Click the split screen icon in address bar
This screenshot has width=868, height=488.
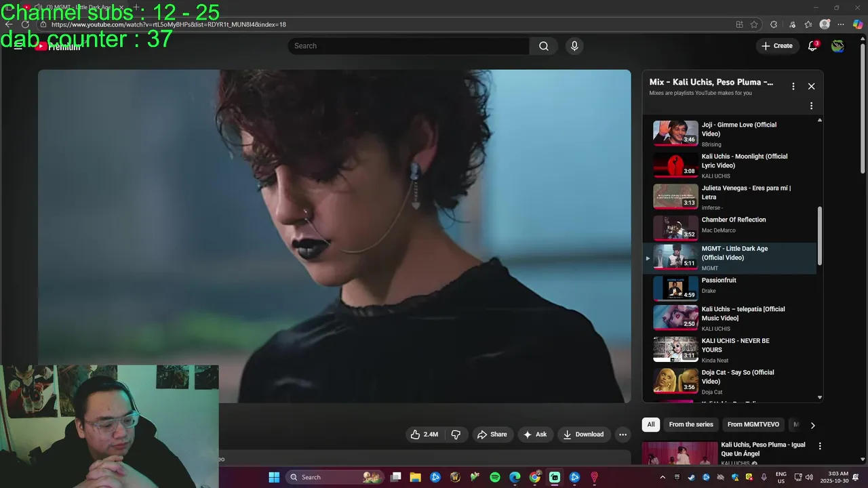[x=739, y=24]
